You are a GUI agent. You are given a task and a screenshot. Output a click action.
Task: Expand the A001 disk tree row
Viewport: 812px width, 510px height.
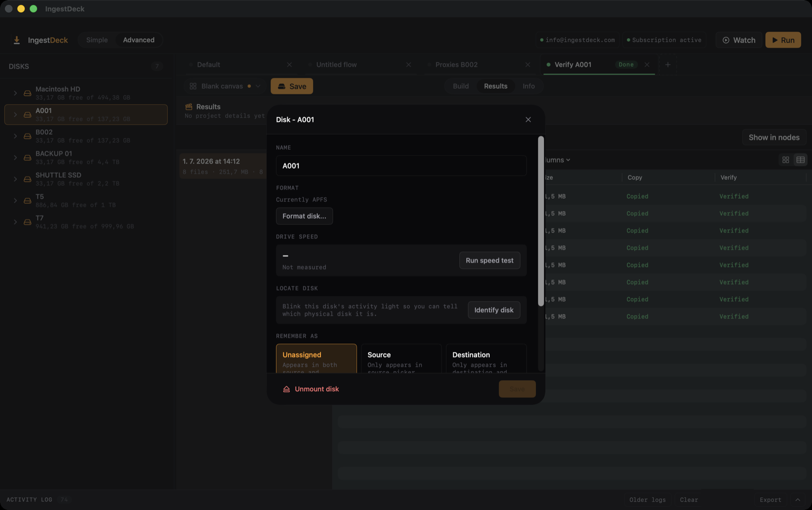(15, 115)
